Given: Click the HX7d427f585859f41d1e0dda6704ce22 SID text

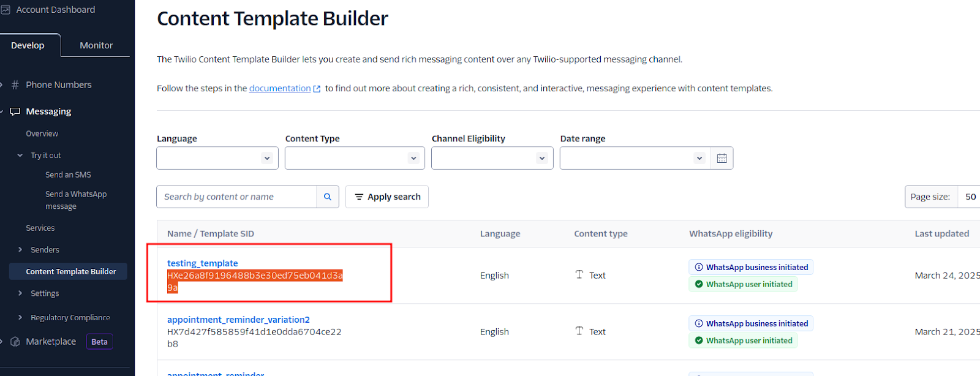Looking at the screenshot, I should (x=254, y=332).
